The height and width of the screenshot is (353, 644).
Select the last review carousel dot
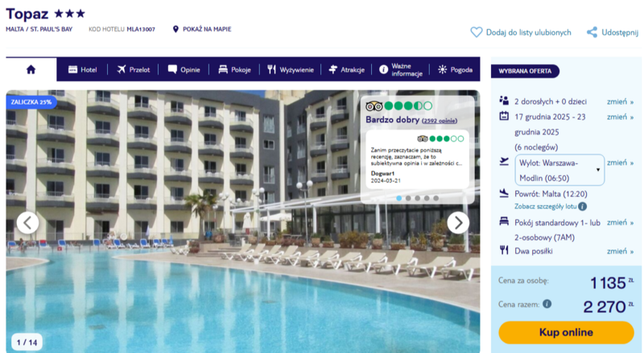[436, 198]
